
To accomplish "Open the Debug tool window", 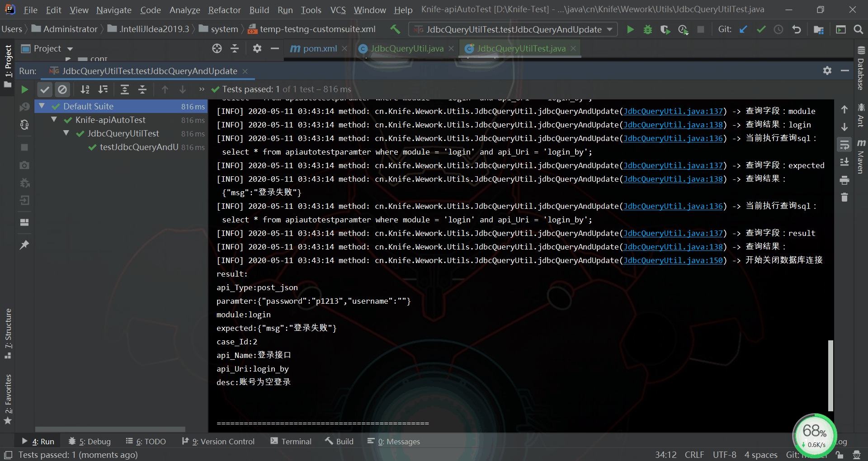I will (90, 442).
